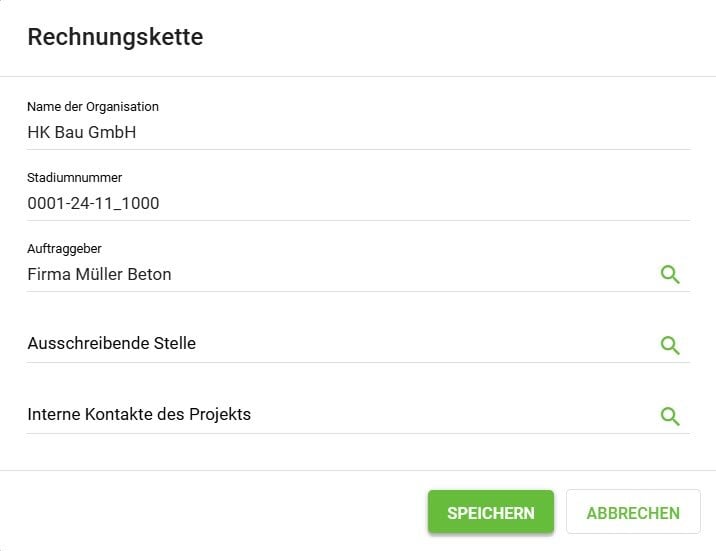
Task: Click the "Ausschreibende Stelle" placeholder text
Action: point(111,343)
